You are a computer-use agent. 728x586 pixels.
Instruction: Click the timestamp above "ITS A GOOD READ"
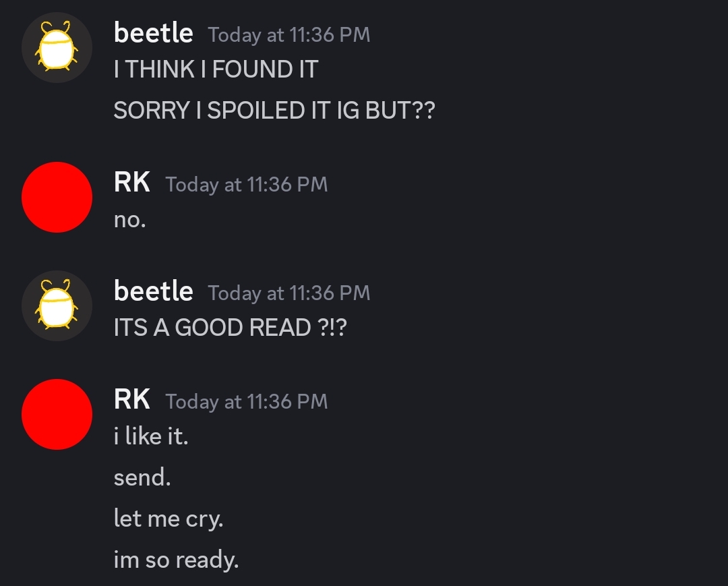click(289, 293)
